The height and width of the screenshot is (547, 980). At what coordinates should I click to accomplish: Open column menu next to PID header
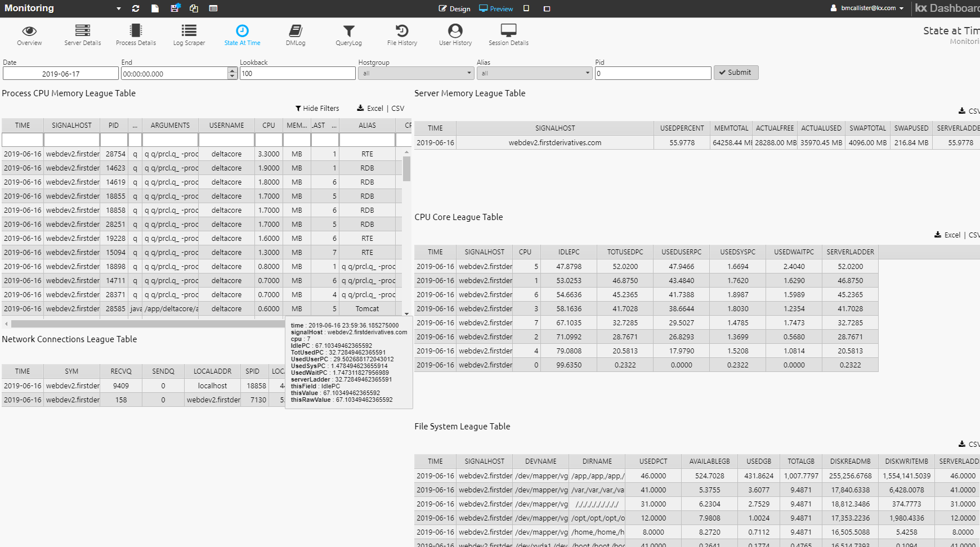[135, 125]
